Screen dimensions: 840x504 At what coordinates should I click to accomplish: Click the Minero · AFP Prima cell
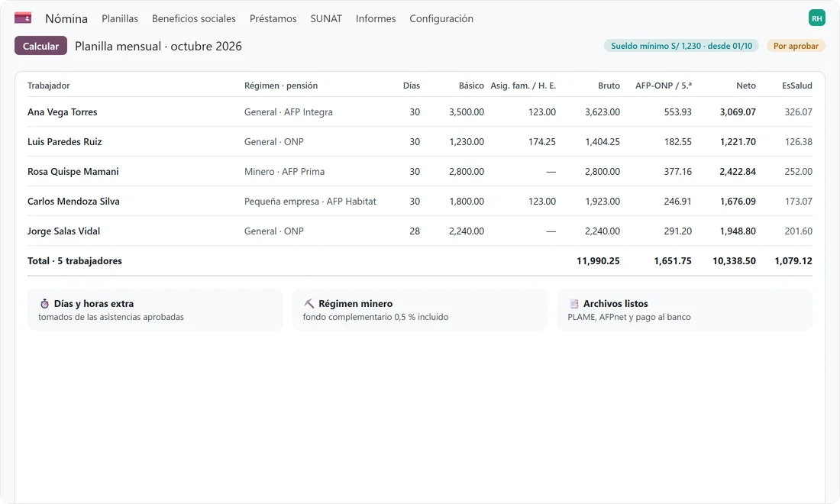(285, 171)
